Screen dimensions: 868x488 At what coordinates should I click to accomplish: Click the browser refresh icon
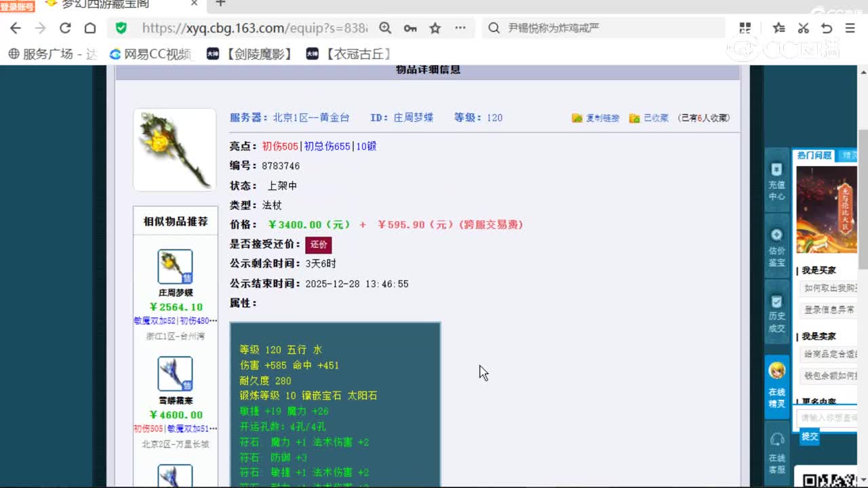coord(65,29)
